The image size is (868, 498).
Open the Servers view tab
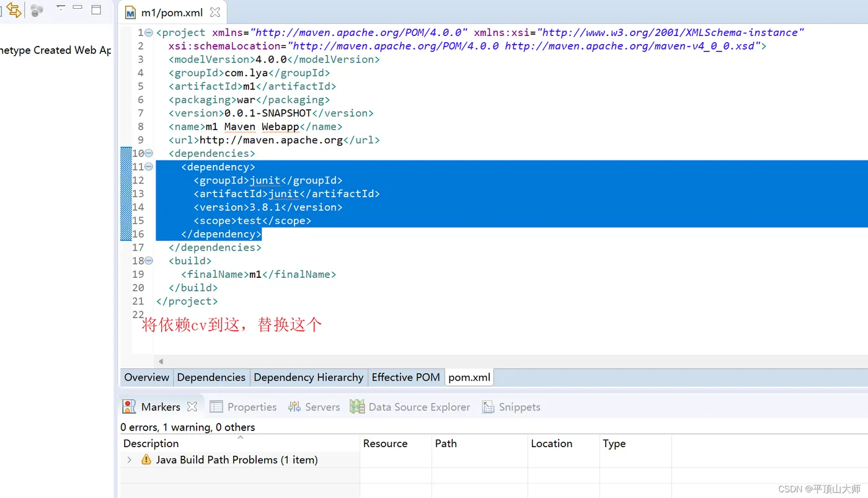[x=314, y=407]
